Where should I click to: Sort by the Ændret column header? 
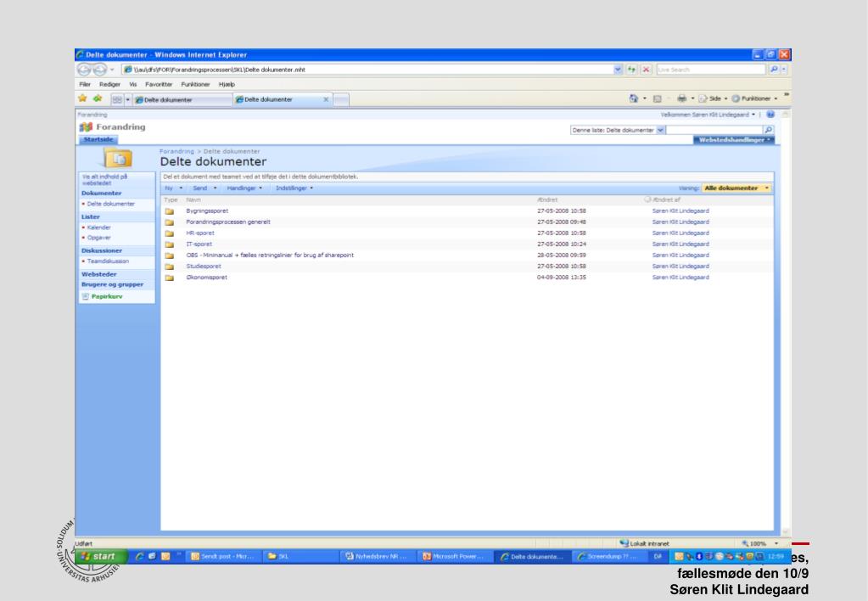point(547,200)
